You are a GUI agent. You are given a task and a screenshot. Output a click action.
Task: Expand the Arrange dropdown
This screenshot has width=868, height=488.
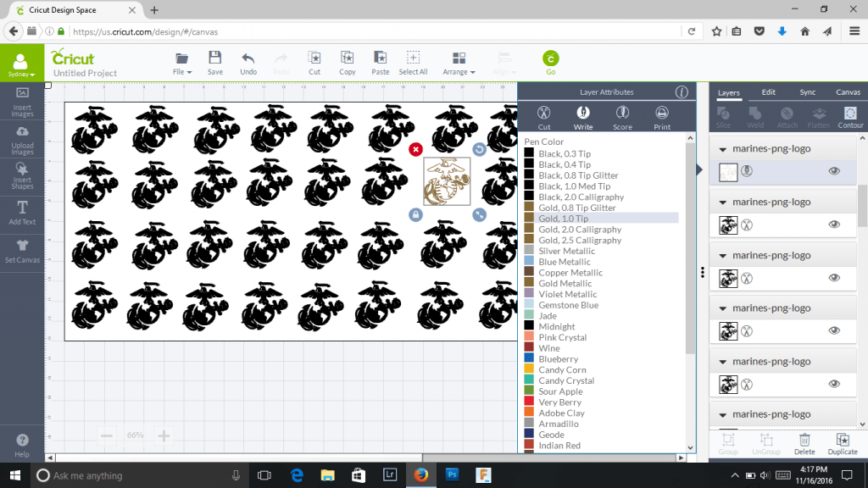pos(459,63)
